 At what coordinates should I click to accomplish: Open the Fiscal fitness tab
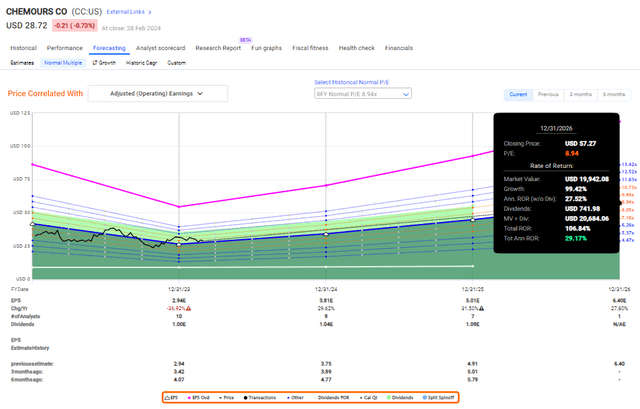[310, 48]
